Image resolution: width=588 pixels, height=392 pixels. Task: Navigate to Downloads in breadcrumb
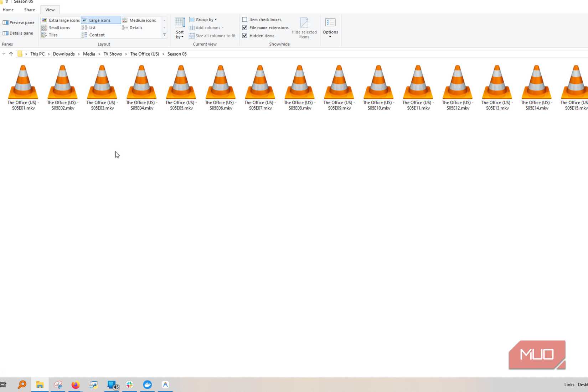(64, 54)
